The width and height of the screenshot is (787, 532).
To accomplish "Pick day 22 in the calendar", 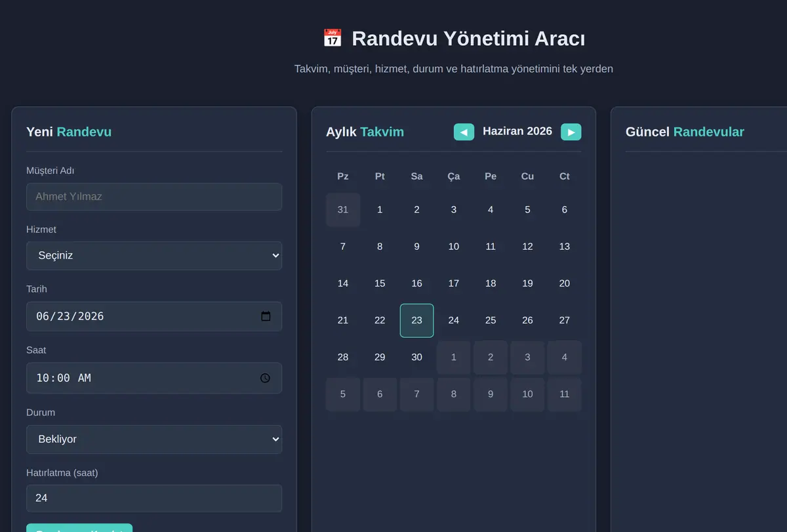I will click(x=380, y=321).
